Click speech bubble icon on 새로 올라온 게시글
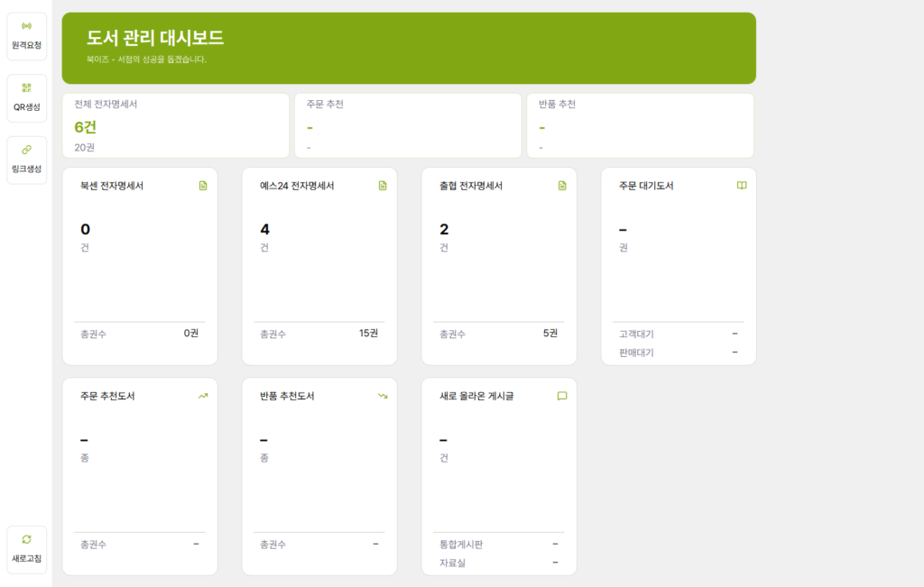This screenshot has height=587, width=924. pos(562,396)
